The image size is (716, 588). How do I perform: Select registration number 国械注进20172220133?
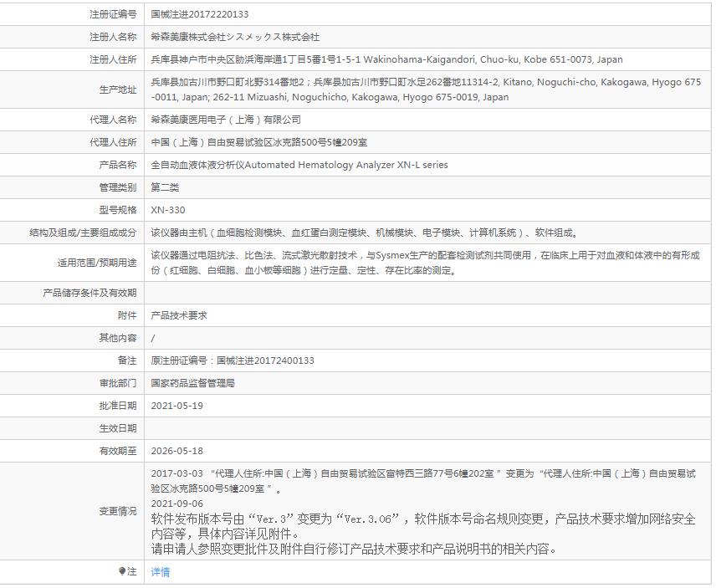200,14
